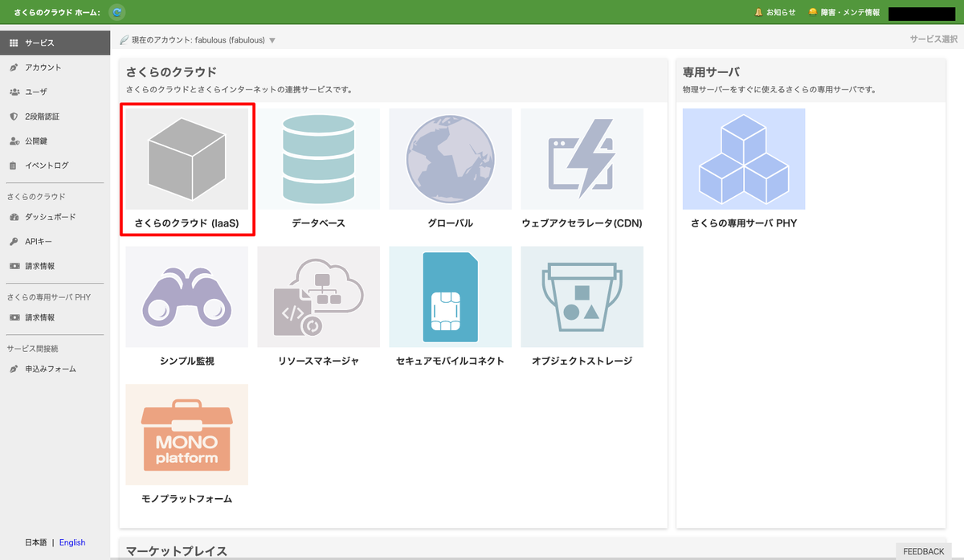Screen dimensions: 964x560
Task: Click the round home logo in header
Action: point(117,12)
